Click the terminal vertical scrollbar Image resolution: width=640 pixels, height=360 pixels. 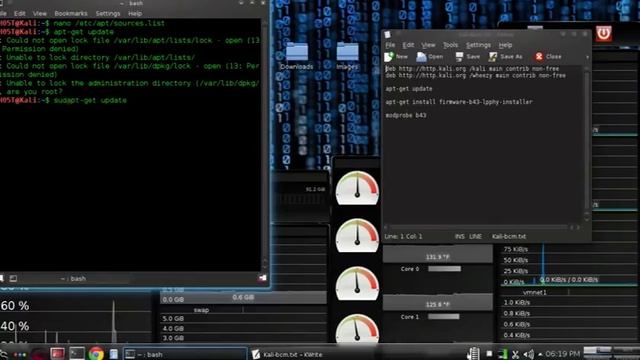(x=264, y=145)
